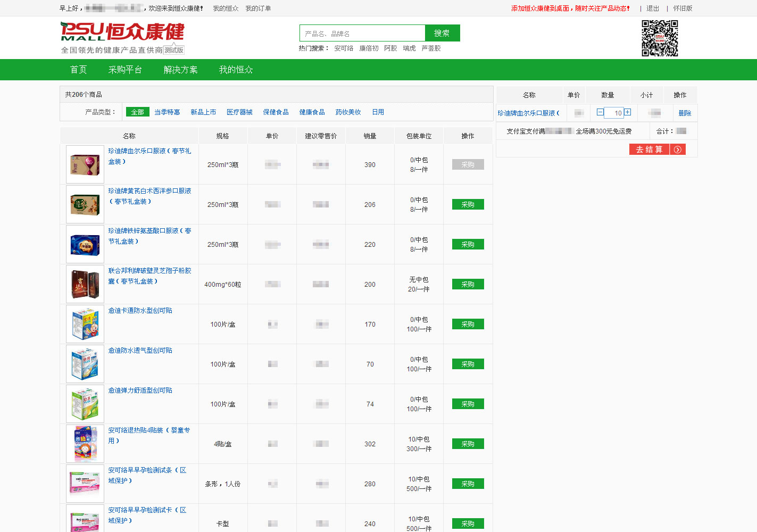Click the green 搜索 button
757x532 pixels.
coord(442,33)
